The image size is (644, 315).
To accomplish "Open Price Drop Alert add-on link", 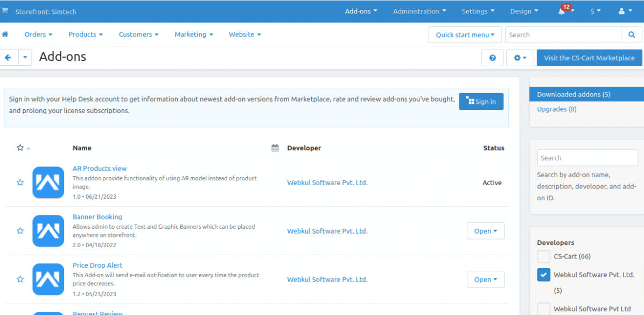I will pos(97,265).
